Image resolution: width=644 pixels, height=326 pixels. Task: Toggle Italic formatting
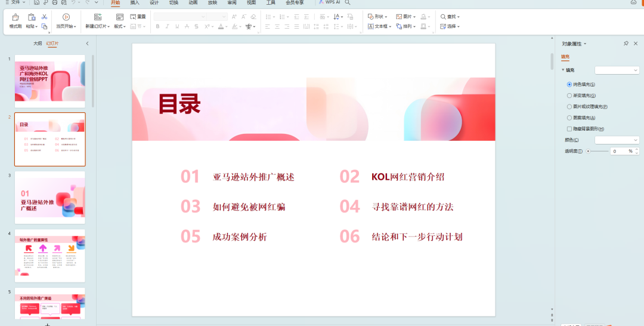(x=167, y=26)
